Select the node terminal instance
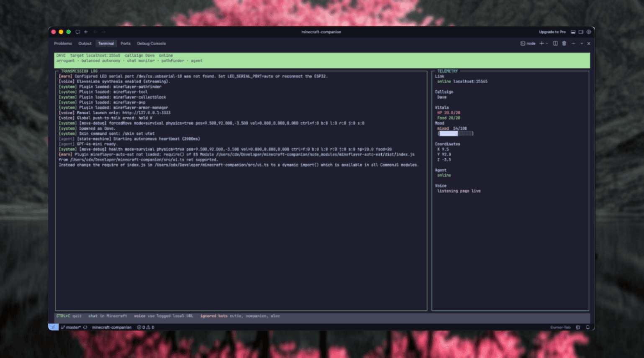This screenshot has width=644, height=358. pos(528,43)
